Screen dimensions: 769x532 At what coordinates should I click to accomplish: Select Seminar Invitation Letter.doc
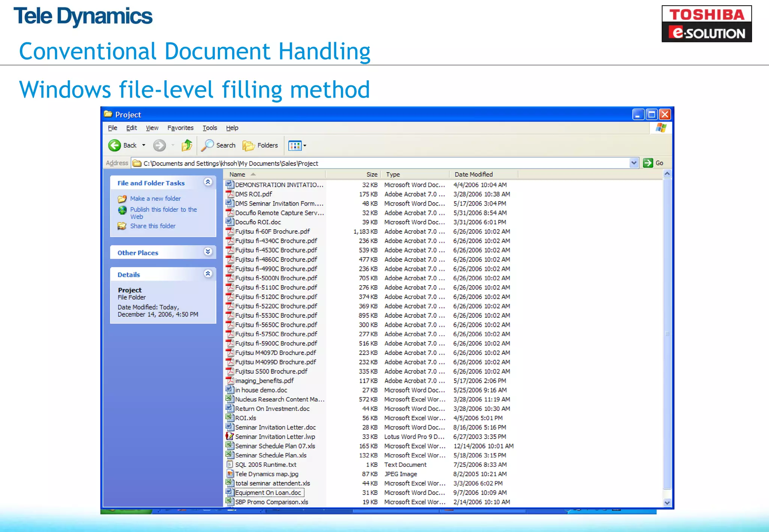point(275,427)
